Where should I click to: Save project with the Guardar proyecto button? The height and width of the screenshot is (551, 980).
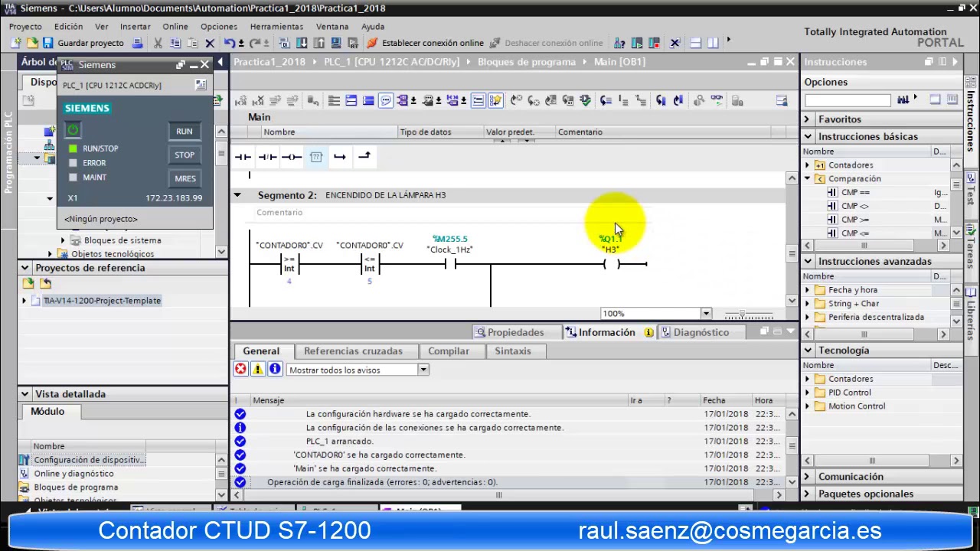[83, 43]
